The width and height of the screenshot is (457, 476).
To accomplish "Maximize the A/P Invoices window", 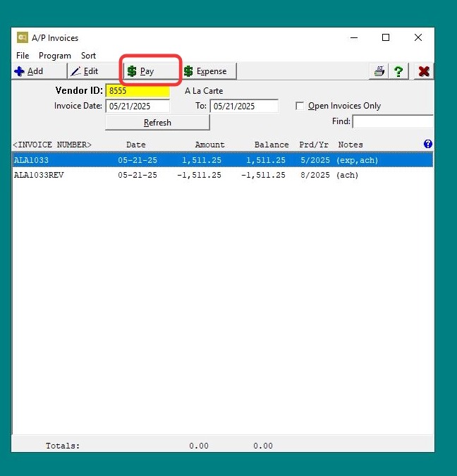I will (x=386, y=37).
